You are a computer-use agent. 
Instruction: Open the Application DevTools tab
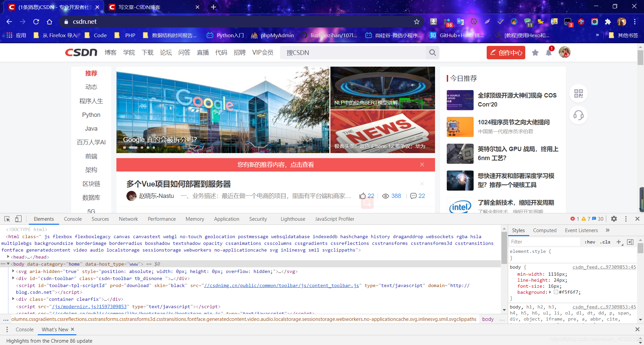click(x=226, y=219)
